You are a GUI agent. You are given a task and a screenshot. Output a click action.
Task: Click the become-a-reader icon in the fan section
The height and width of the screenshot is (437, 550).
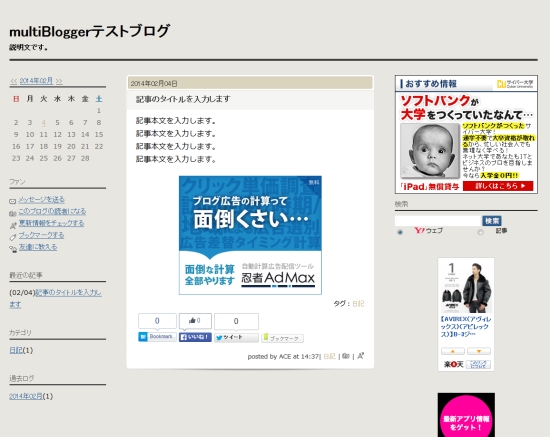coord(13,213)
